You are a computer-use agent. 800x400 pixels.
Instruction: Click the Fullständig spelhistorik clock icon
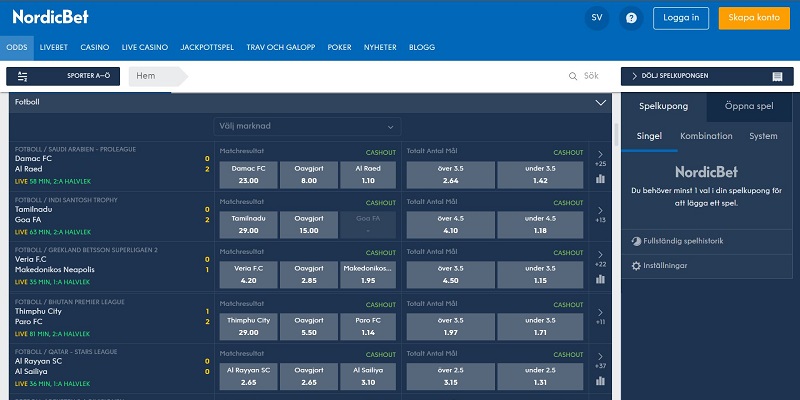636,241
